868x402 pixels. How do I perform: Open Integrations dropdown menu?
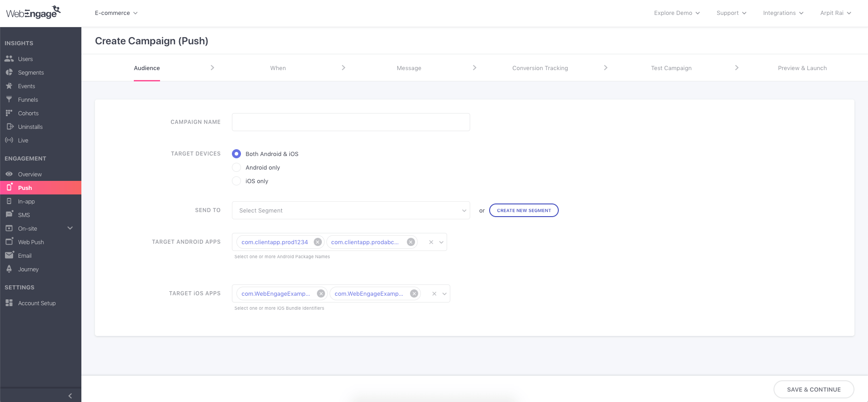(783, 13)
